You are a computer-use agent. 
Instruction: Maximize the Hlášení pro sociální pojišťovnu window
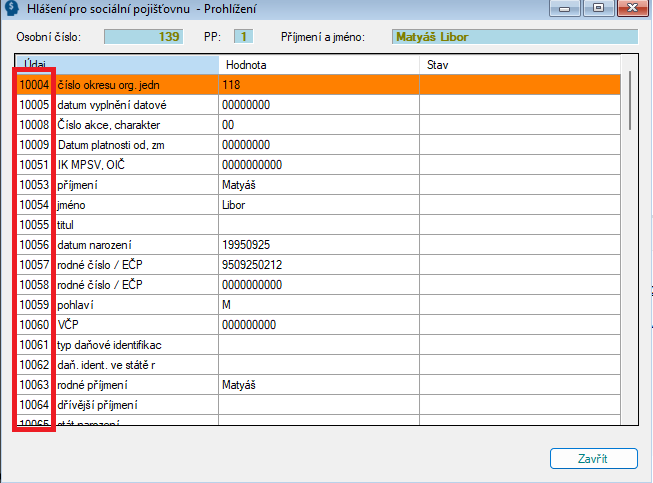point(598,8)
